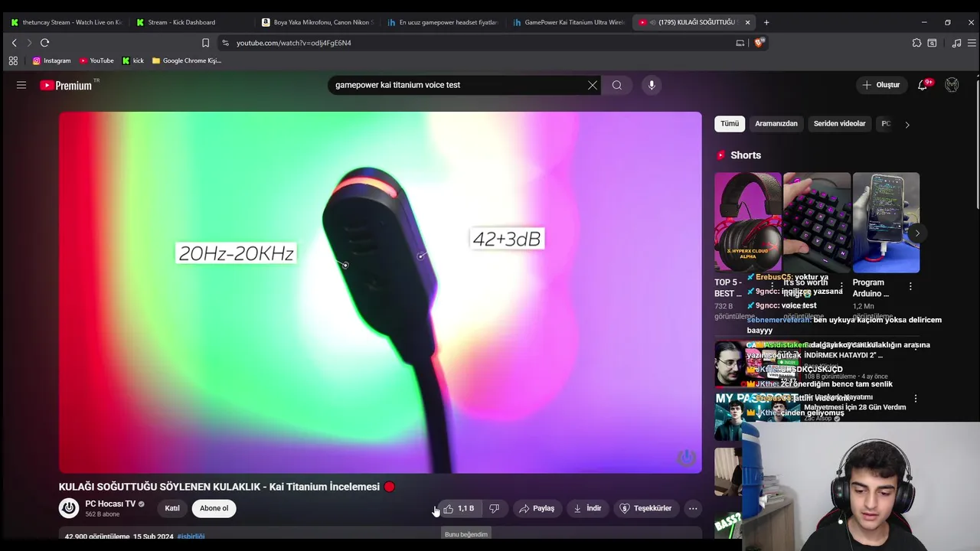This screenshot has height=551, width=980.
Task: Click the Oluştur create button
Action: click(x=881, y=85)
